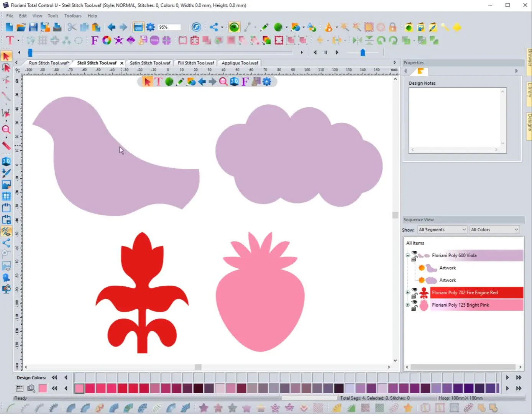Pick the red ruler Measure tool in sidebar
The height and width of the screenshot is (414, 532).
[x=6, y=145]
